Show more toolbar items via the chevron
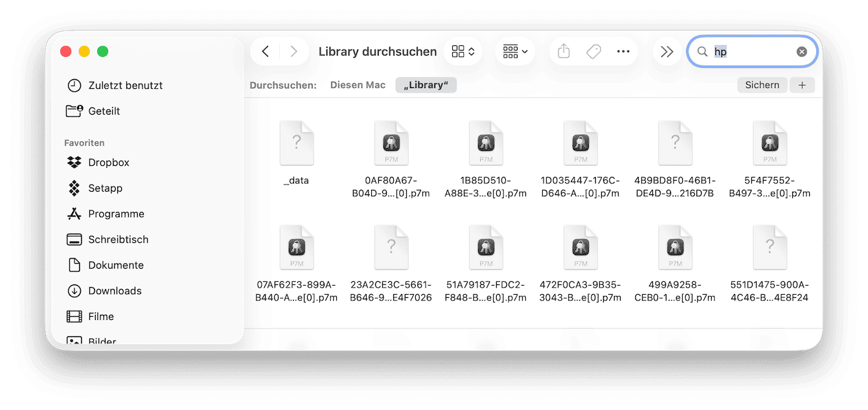Viewport: 868px width, 410px height. click(x=667, y=51)
